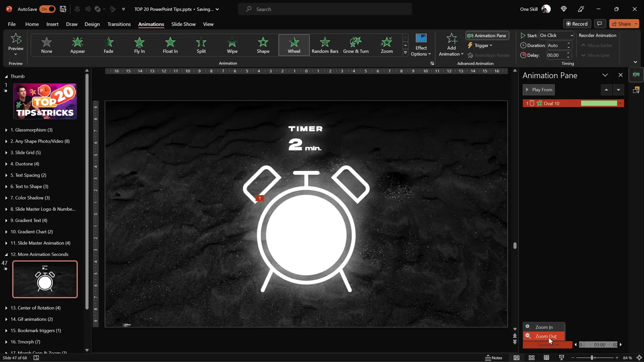The width and height of the screenshot is (644, 362).
Task: Open the Add Animation gallery
Action: pos(451,45)
